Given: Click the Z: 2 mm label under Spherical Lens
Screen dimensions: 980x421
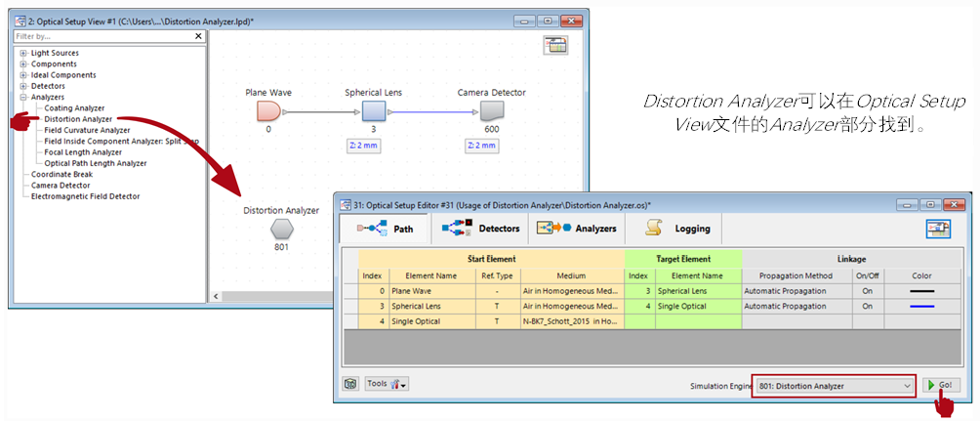Looking at the screenshot, I should click(x=364, y=146).
